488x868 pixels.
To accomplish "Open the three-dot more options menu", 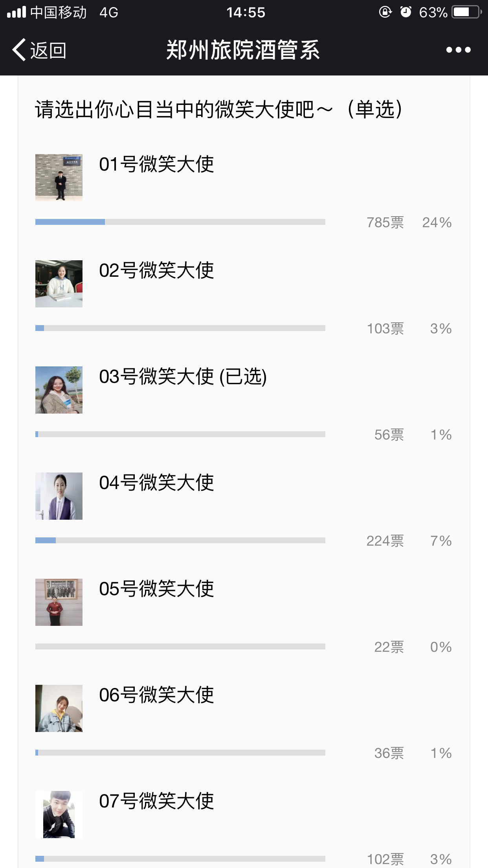I will (458, 50).
